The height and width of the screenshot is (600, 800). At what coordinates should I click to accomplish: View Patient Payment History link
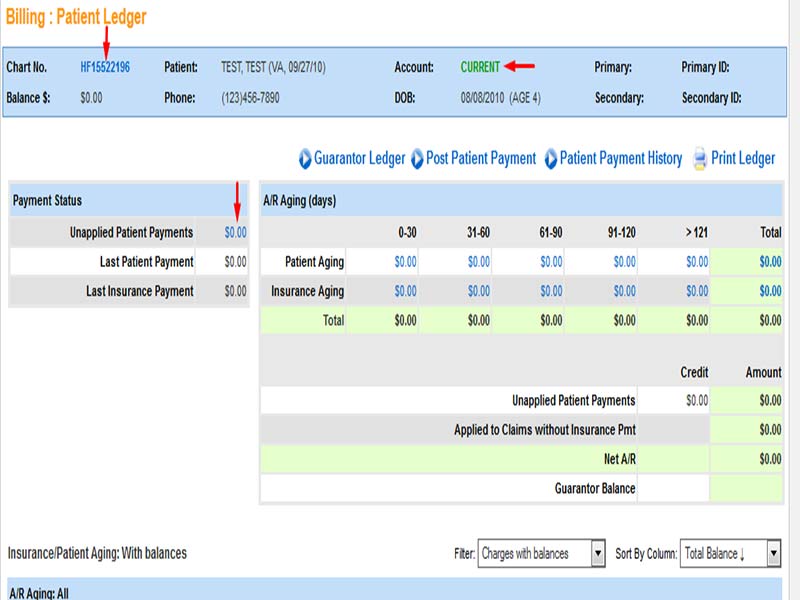[x=621, y=159]
